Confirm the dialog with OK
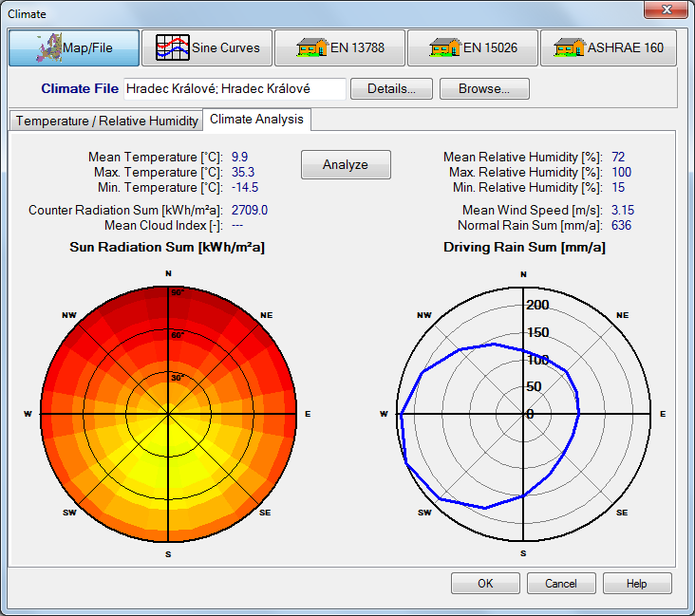This screenshot has width=695, height=616. click(x=485, y=583)
